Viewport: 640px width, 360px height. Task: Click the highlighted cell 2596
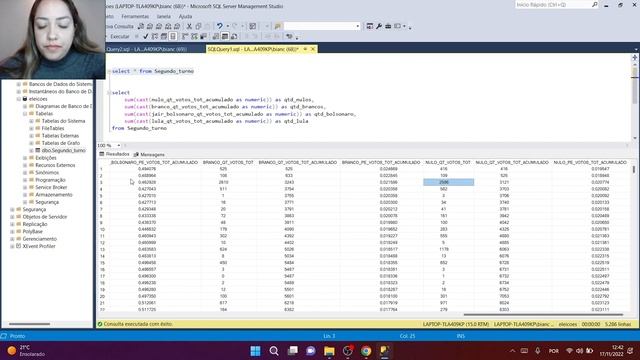tap(449, 182)
